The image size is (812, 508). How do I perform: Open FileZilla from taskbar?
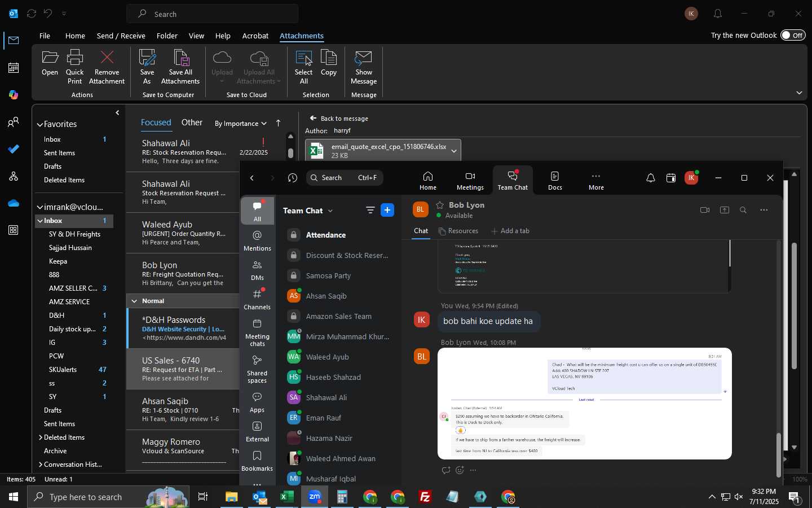click(425, 497)
